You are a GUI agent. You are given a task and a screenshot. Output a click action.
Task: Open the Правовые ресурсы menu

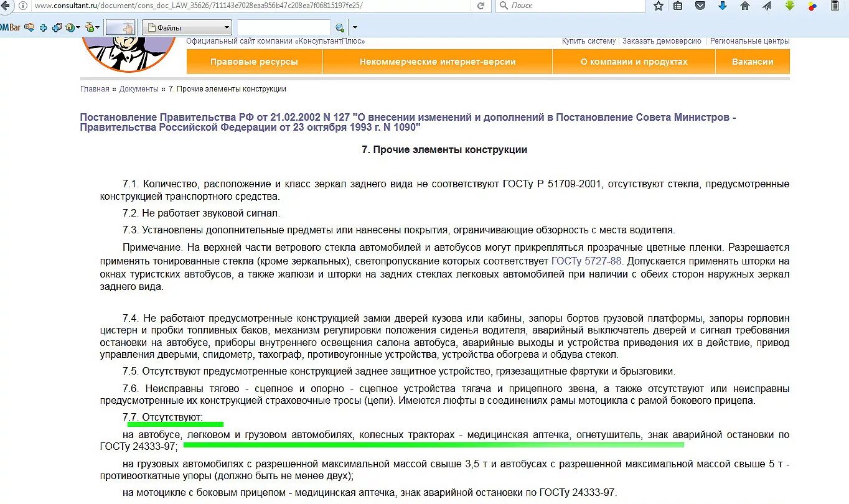click(x=254, y=62)
